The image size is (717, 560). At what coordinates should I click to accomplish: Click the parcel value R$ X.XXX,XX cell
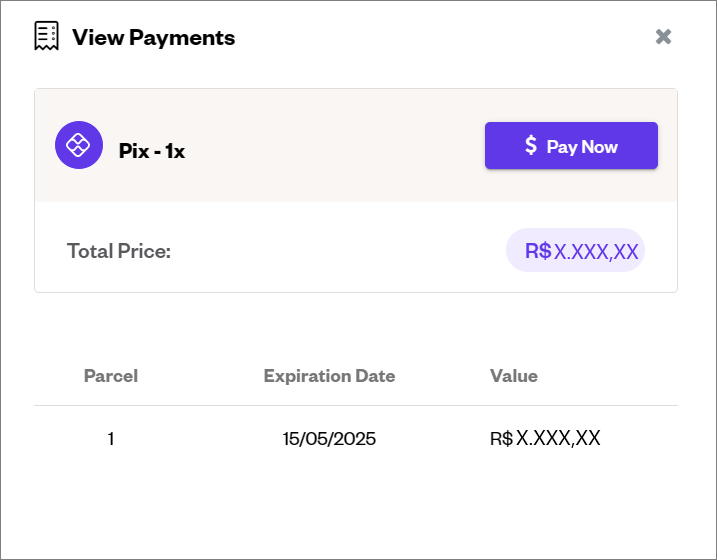coord(545,438)
